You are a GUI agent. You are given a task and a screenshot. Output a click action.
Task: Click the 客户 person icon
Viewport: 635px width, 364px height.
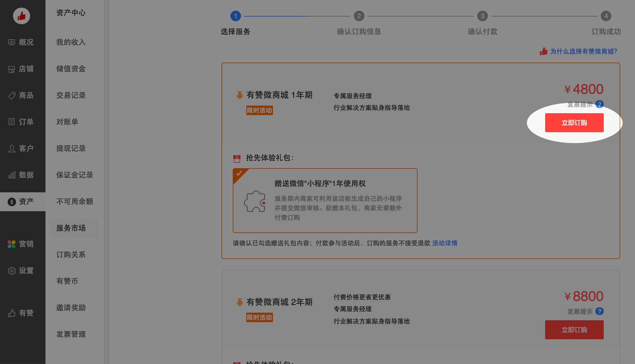tap(12, 148)
